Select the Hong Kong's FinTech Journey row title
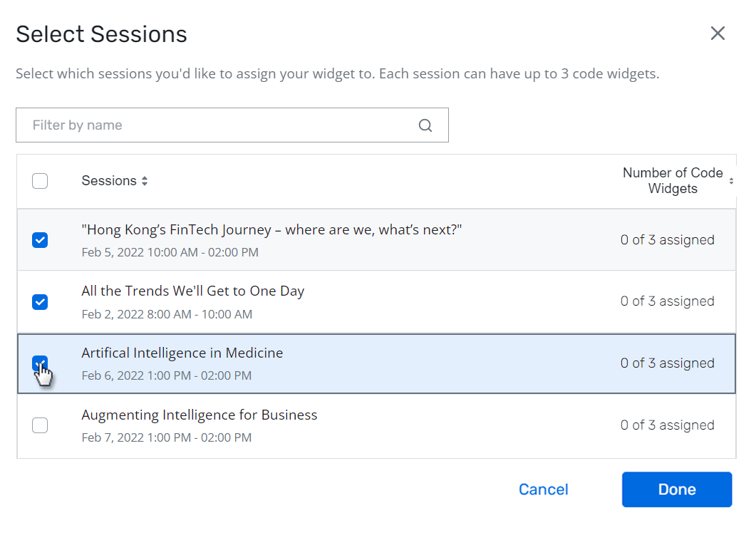This screenshot has width=756, height=550. (x=272, y=230)
